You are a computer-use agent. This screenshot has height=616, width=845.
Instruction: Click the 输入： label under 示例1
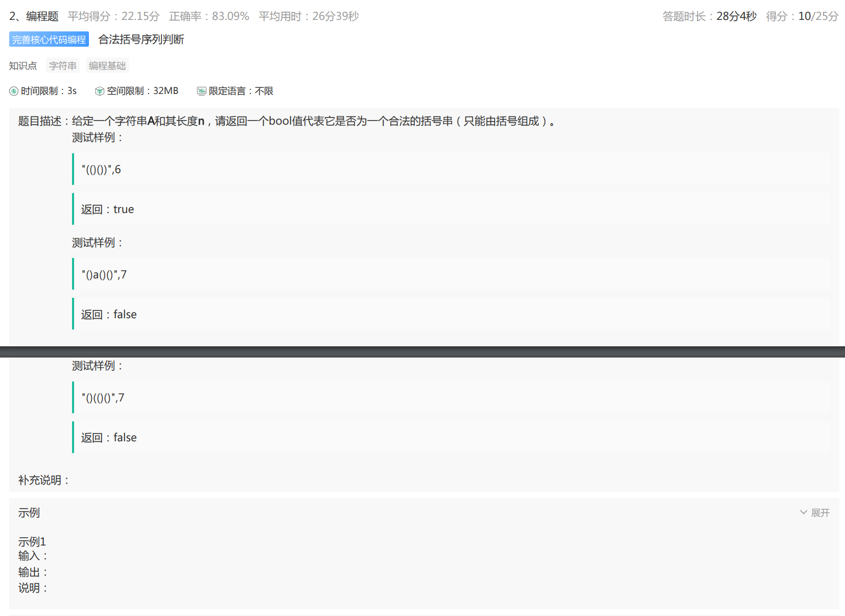click(33, 556)
